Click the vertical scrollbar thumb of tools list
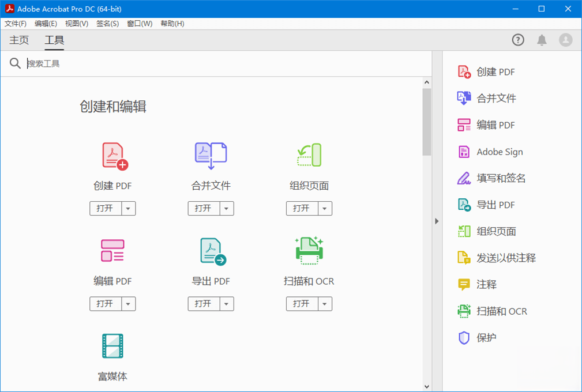The width and height of the screenshot is (582, 392). pos(427,122)
